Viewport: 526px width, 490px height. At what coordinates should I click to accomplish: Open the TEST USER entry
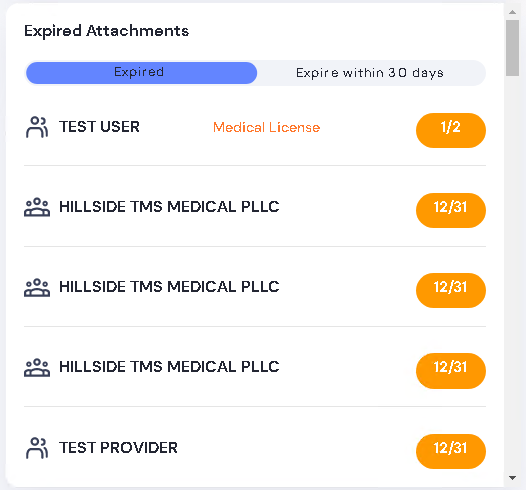pos(99,127)
